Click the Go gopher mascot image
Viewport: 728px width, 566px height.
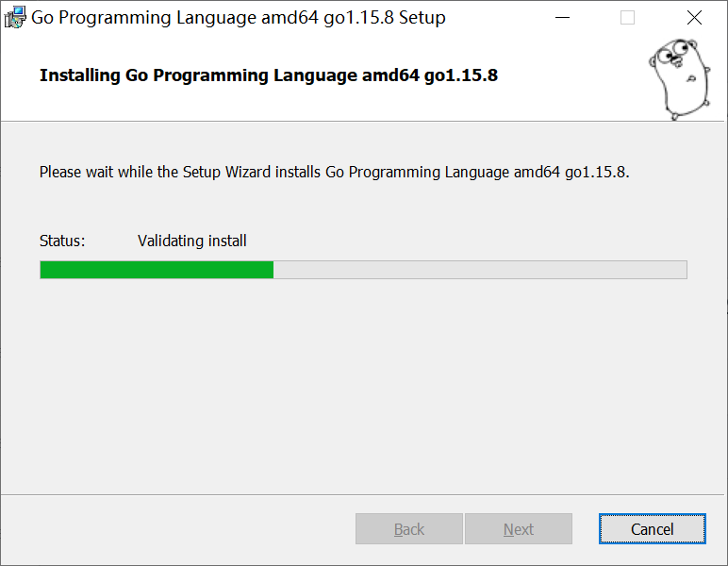680,79
